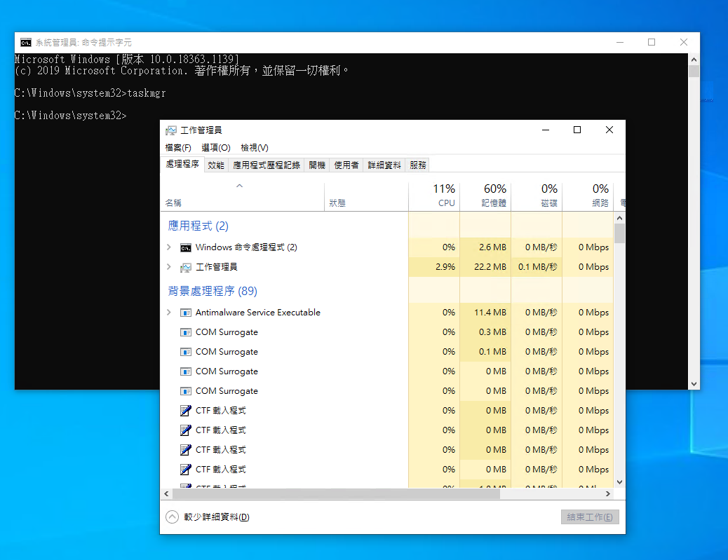This screenshot has height=560, width=728.
Task: Switch to the 處理程序 tab
Action: tap(182, 164)
